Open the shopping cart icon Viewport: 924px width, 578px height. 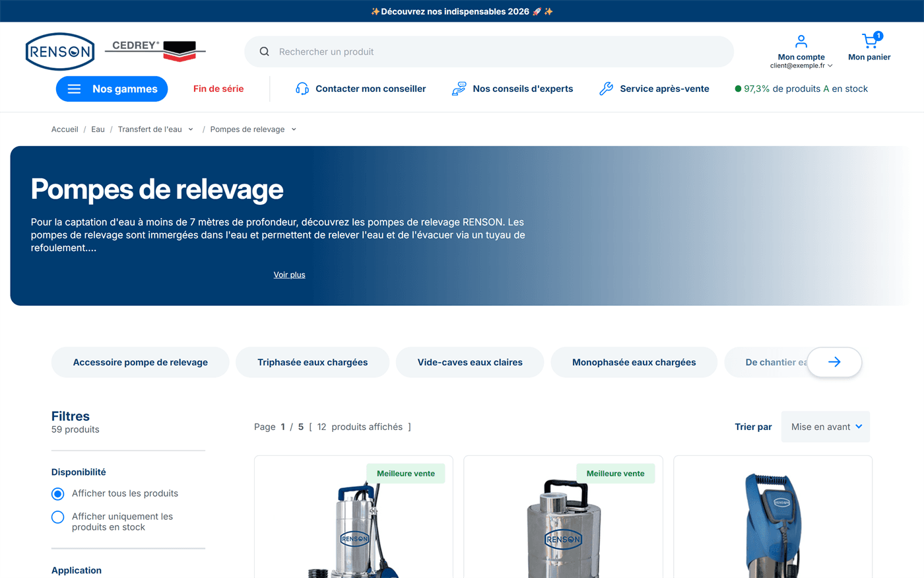click(x=871, y=41)
